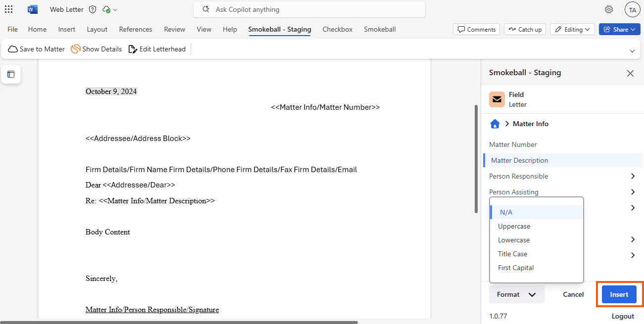Expand the Person Assisting field group
Viewport: 644px width, 324px height.
point(632,192)
